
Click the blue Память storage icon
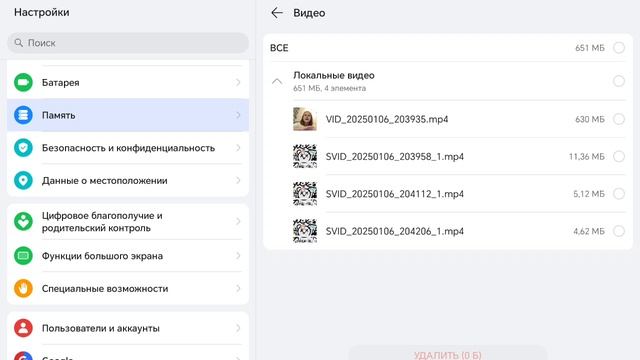tap(23, 115)
